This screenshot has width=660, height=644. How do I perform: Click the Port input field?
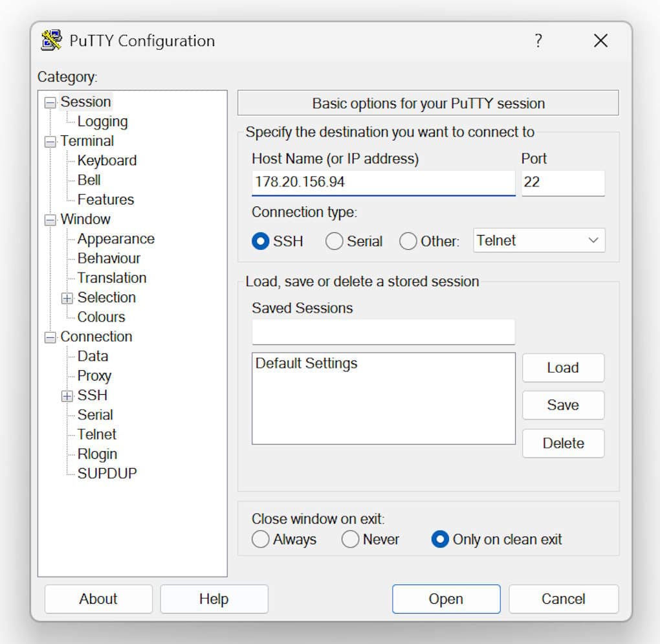pyautogui.click(x=563, y=183)
